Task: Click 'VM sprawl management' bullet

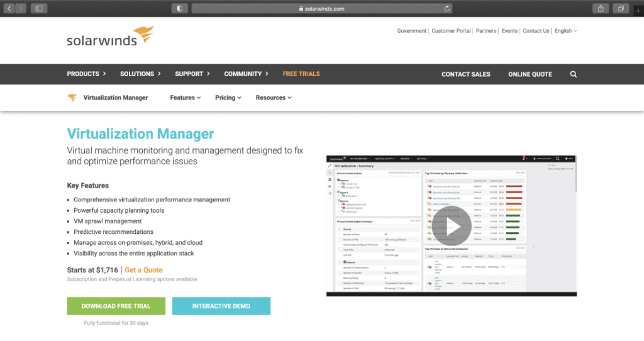Action: click(108, 221)
